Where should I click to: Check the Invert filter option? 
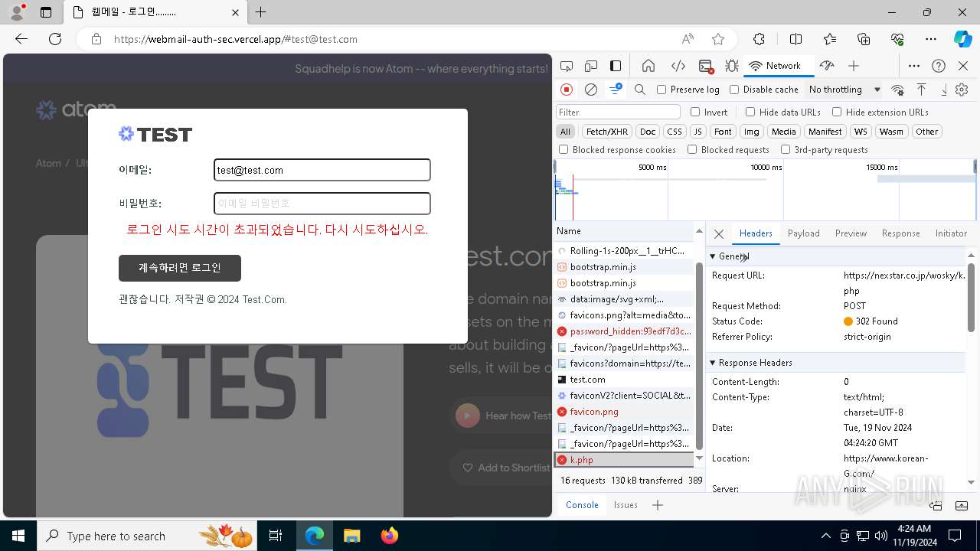(695, 112)
